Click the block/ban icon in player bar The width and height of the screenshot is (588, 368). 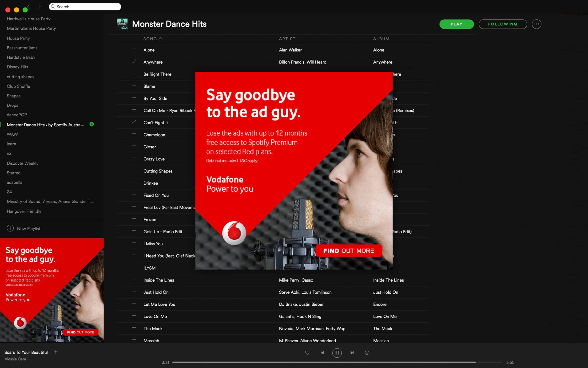[367, 353]
